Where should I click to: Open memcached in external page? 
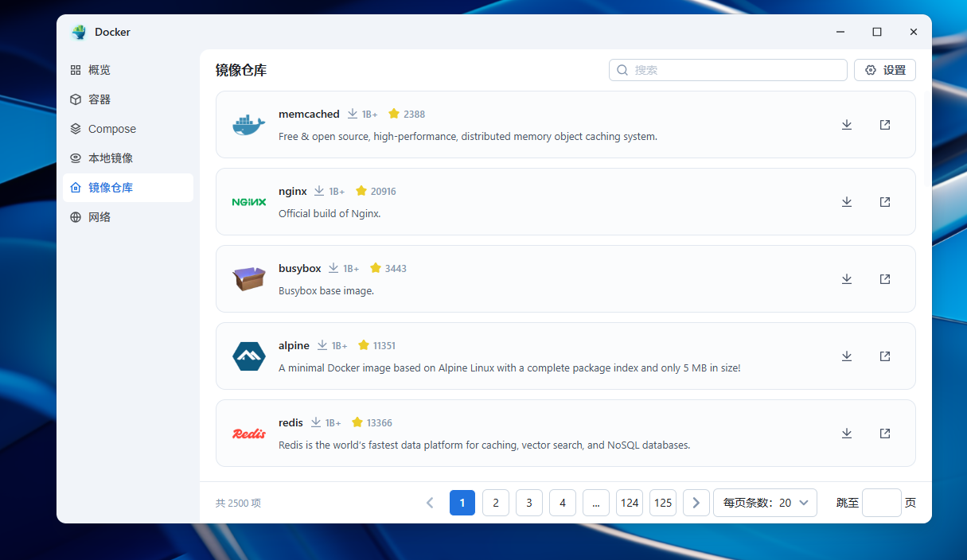point(885,125)
